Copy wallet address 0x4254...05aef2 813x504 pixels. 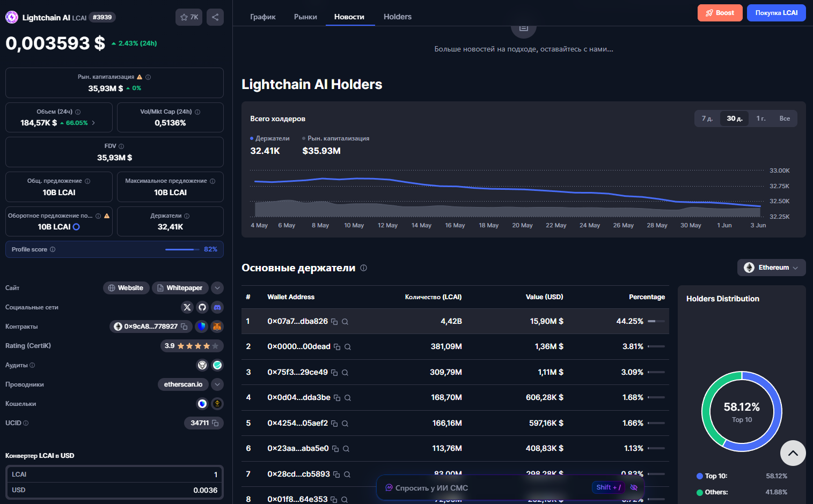(x=334, y=424)
